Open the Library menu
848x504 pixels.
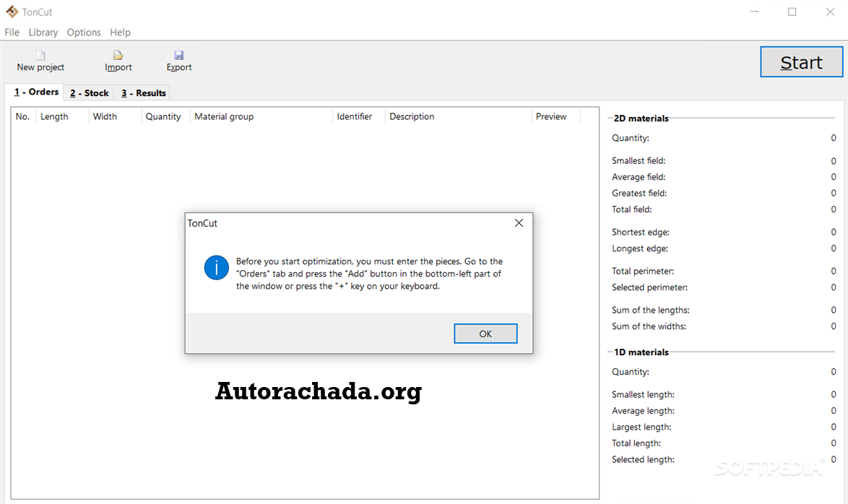point(43,32)
